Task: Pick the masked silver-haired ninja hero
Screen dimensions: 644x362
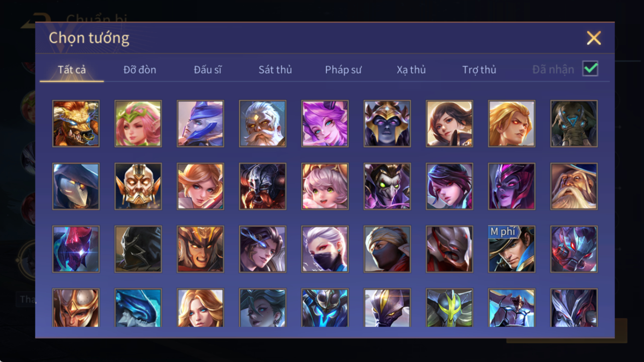Action: 325,249
